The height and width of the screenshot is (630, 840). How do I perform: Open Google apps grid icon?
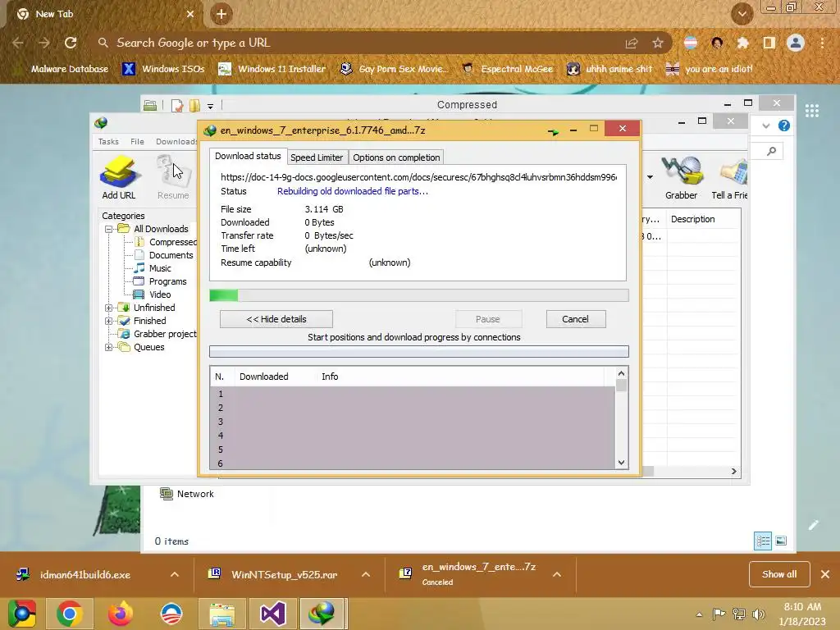[x=811, y=111]
